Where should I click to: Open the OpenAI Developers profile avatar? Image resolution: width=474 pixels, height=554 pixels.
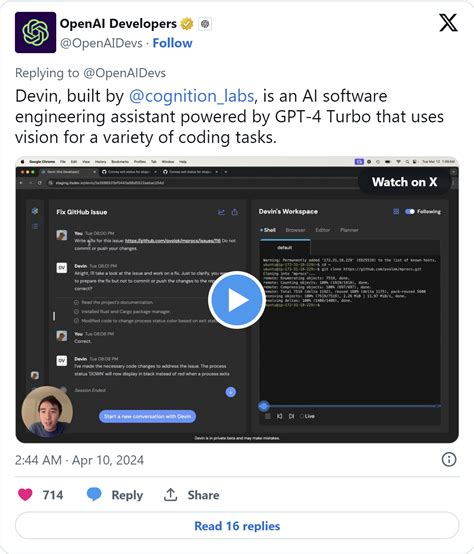[35, 32]
